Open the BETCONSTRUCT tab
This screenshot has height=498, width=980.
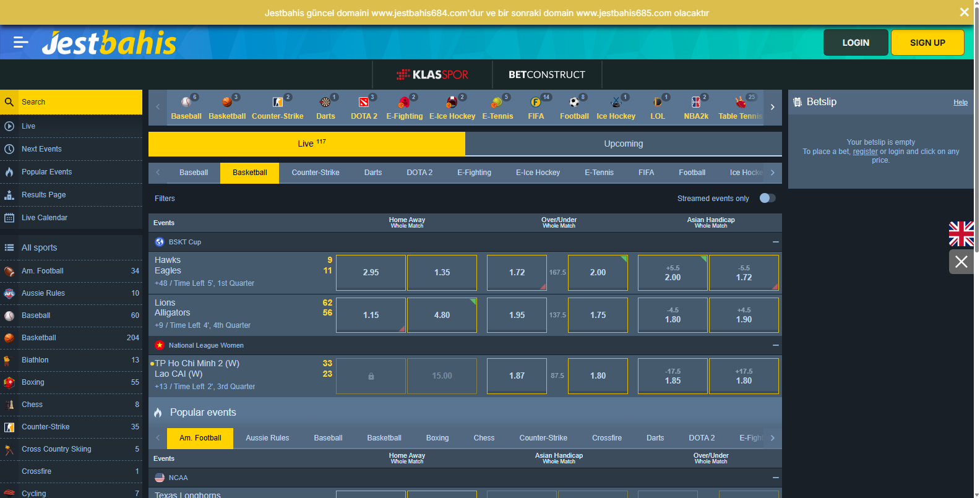tap(547, 74)
